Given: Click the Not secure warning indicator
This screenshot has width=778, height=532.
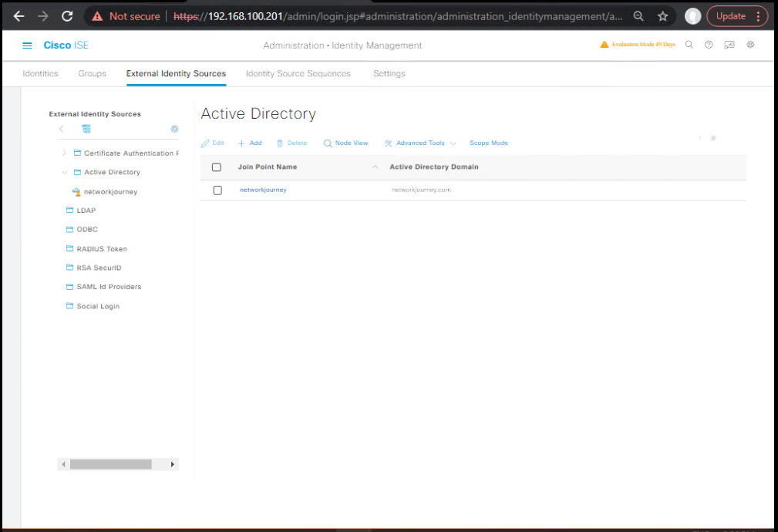Looking at the screenshot, I should pyautogui.click(x=126, y=16).
